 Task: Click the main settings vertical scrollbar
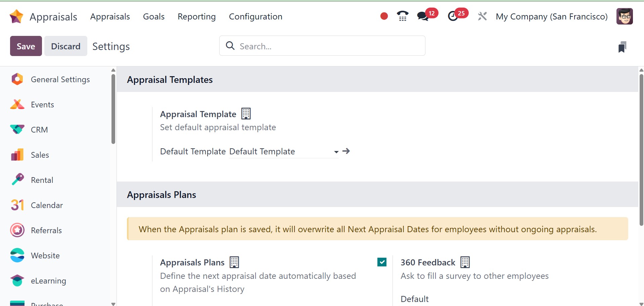point(641,151)
